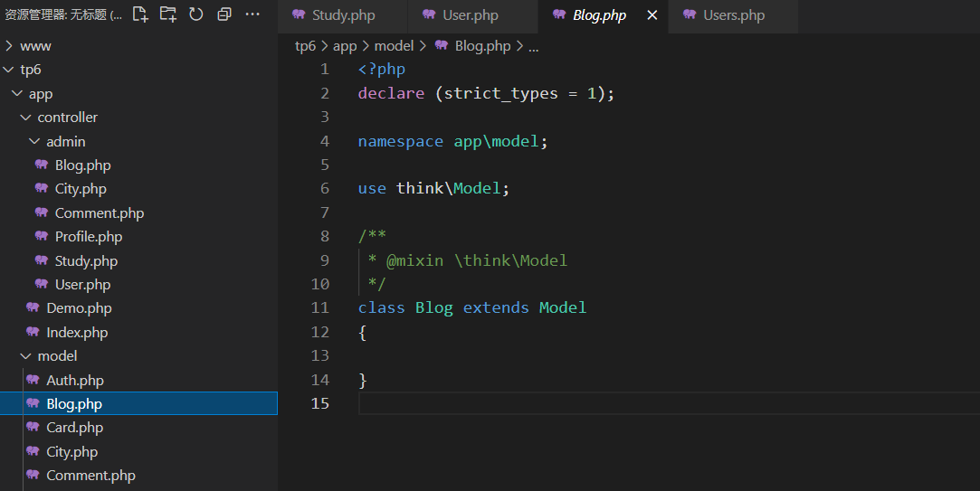This screenshot has height=491, width=980.
Task: Collapse the tp6 folder
Action: click(x=138, y=70)
